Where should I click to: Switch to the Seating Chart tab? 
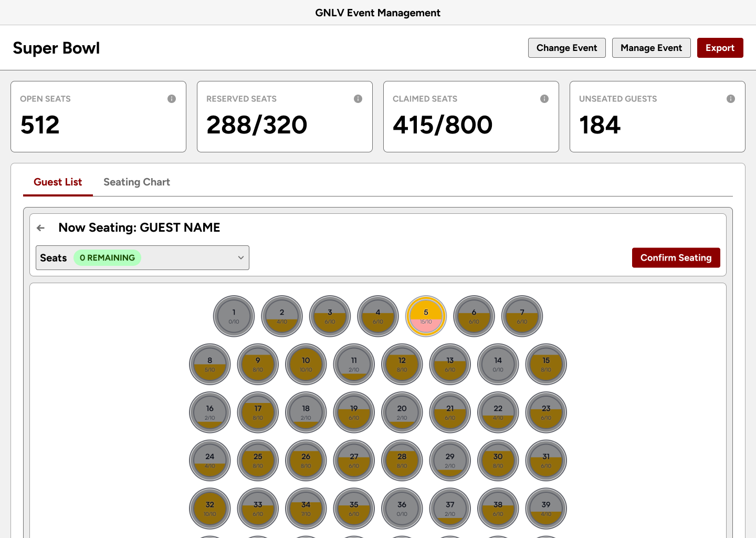point(136,182)
